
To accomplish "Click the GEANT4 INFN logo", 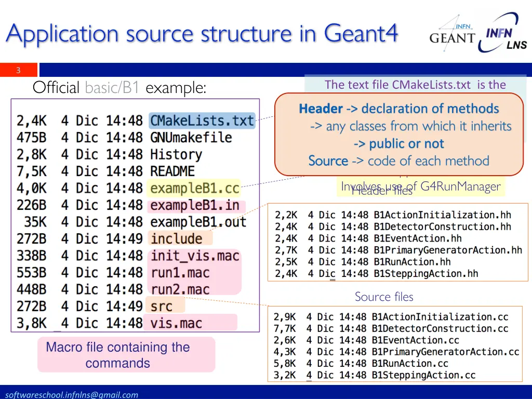I will click(x=453, y=33).
